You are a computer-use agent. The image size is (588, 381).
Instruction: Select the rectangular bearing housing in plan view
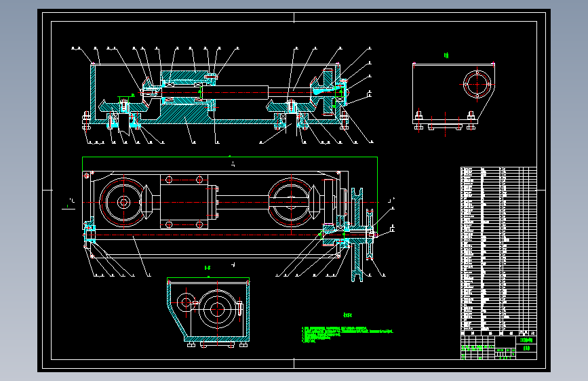click(x=184, y=202)
